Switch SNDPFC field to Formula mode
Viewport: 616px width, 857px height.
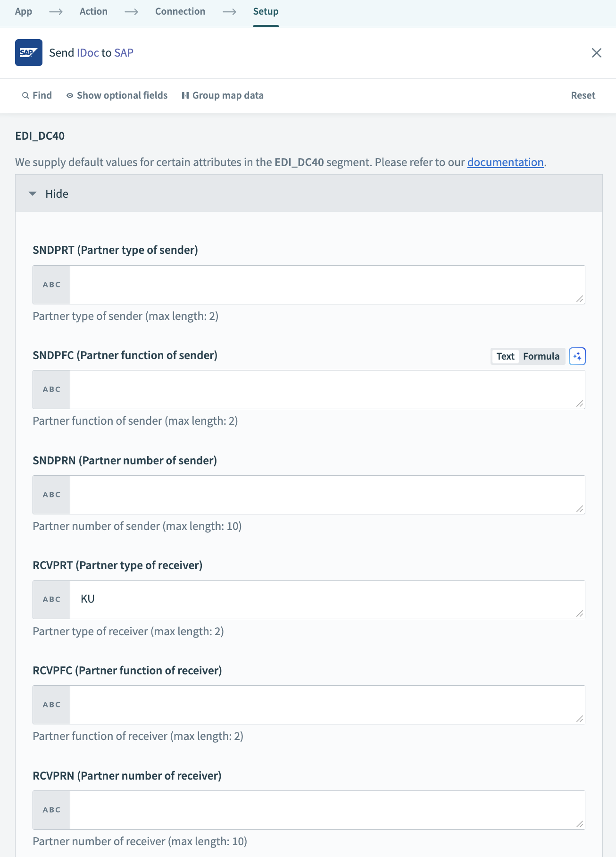[x=541, y=356]
